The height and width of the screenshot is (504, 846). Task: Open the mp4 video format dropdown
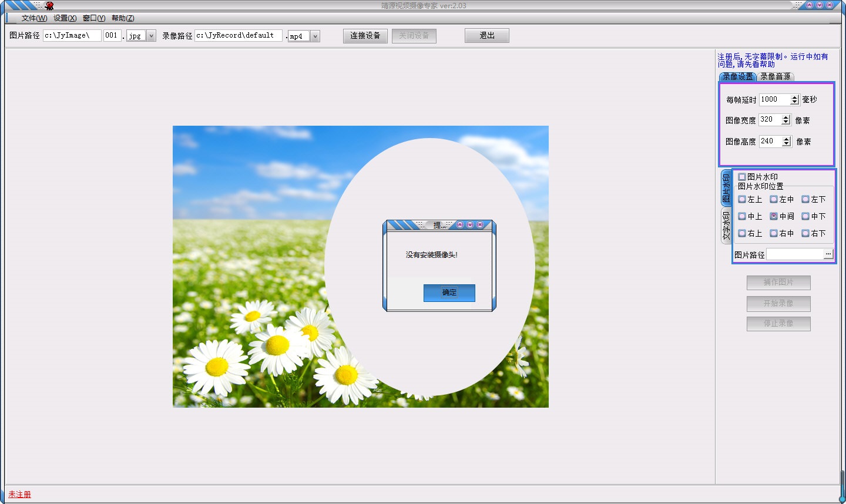click(315, 36)
